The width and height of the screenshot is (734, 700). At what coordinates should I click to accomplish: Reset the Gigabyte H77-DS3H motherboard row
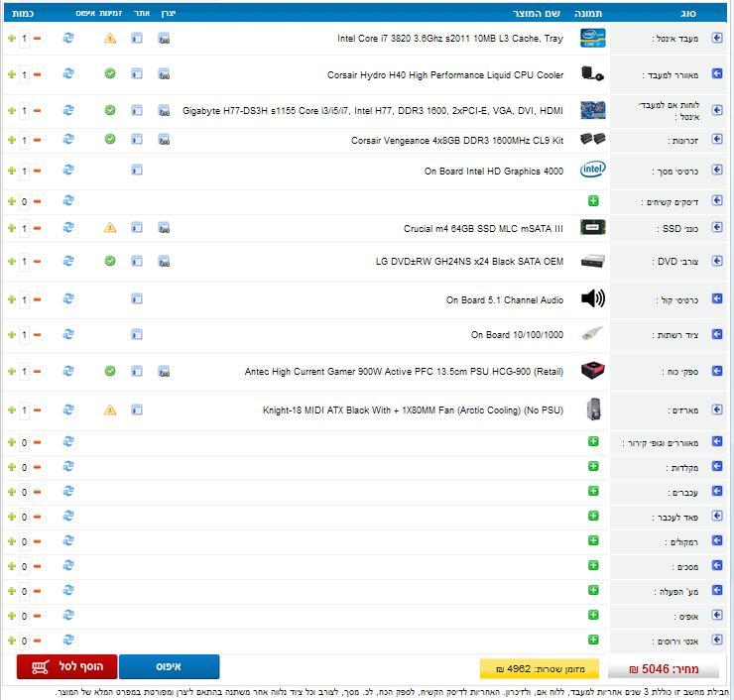coord(68,110)
